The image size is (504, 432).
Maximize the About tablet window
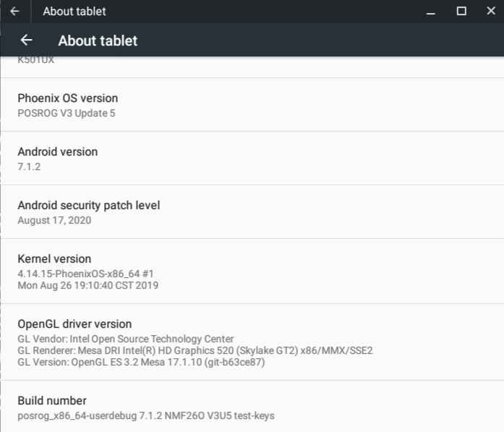coord(461,11)
